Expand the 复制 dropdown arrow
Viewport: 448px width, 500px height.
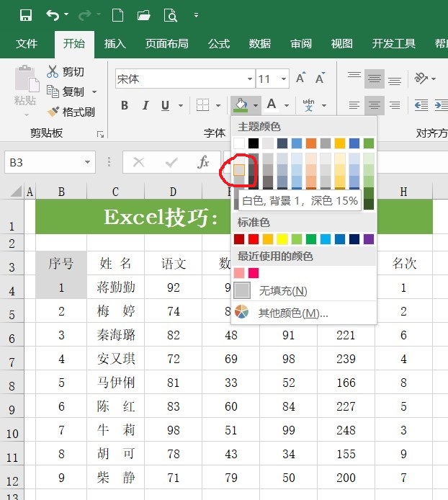[94, 91]
